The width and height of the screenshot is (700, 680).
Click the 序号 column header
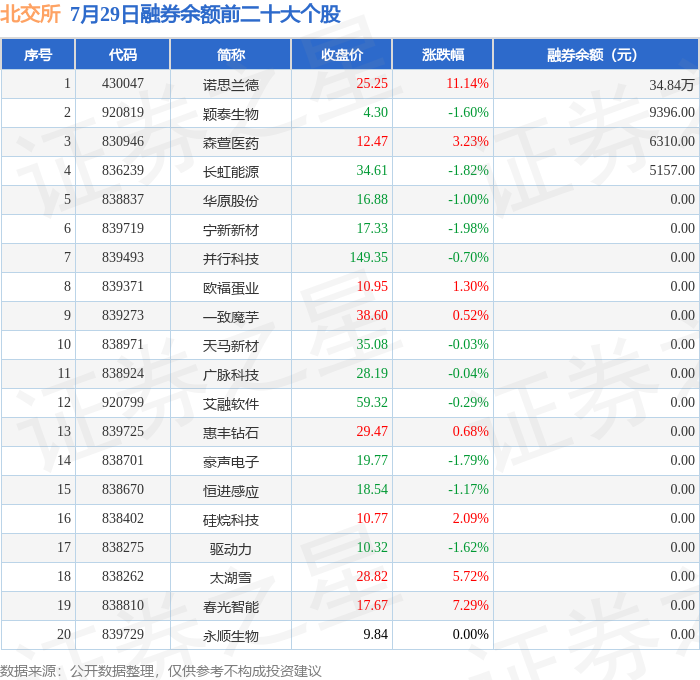pos(38,54)
